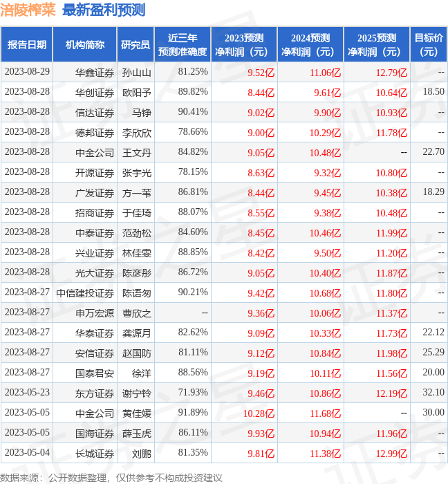
Task: Click the 目标价 column header
Action: 429,45
